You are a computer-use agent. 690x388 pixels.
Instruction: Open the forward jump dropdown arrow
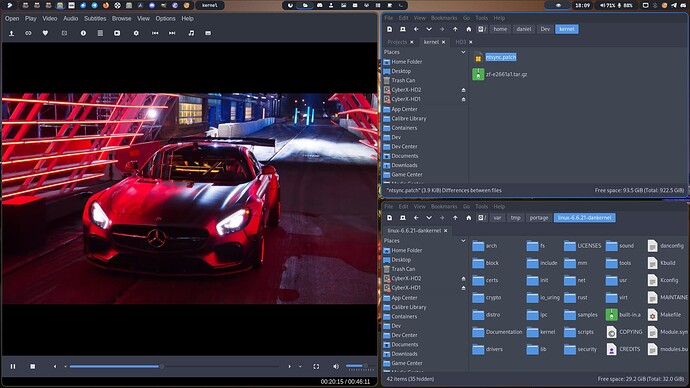(x=300, y=366)
